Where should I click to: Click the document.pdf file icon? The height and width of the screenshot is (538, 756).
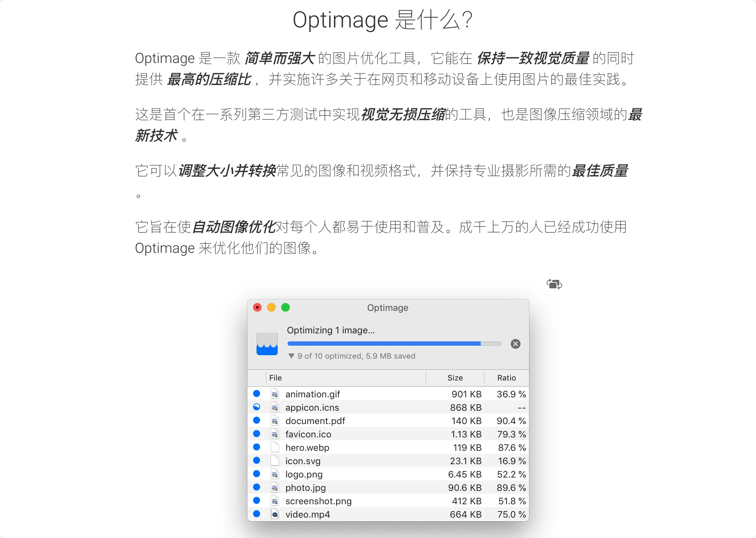point(275,421)
